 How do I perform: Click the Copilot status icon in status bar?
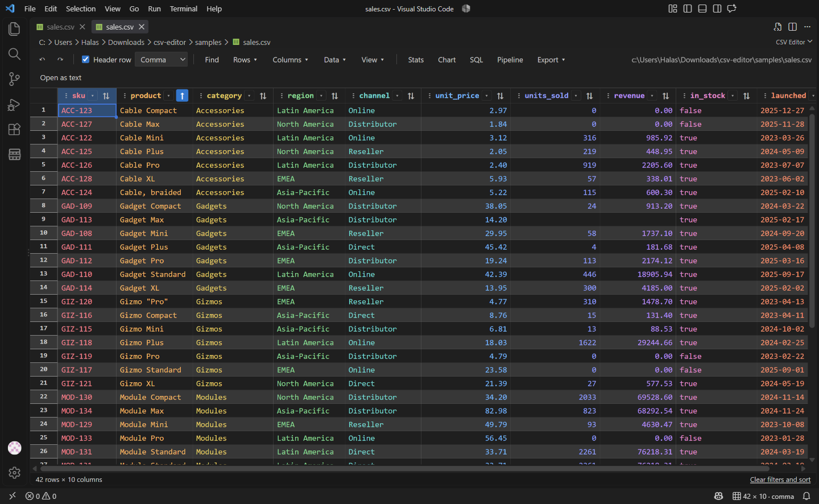[718, 496]
